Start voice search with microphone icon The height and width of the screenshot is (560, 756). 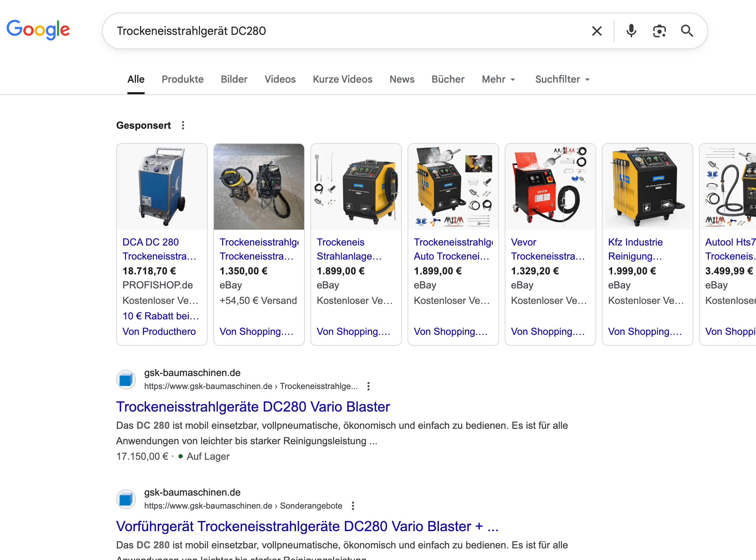631,31
